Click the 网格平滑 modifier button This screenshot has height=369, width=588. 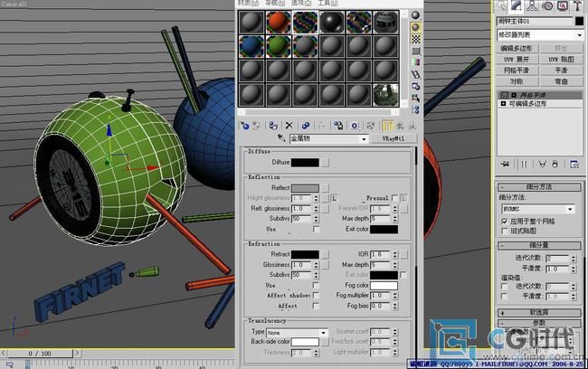click(517, 71)
